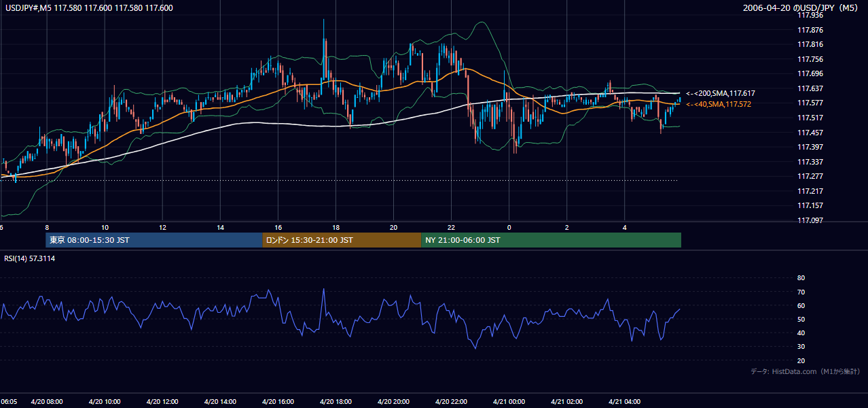The height and width of the screenshot is (408, 868).
Task: Click the '2006-04-20 のUSD/JPY（M5）' heading
Action: pyautogui.click(x=801, y=8)
